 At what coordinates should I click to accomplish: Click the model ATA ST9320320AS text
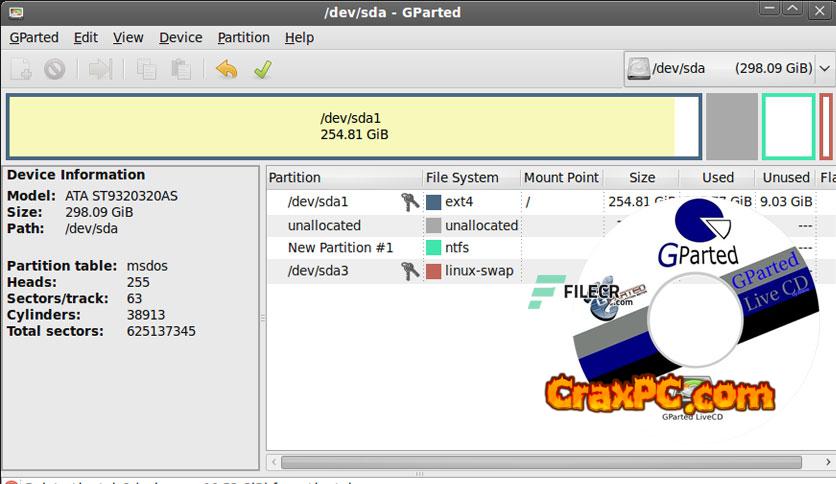coord(122,196)
